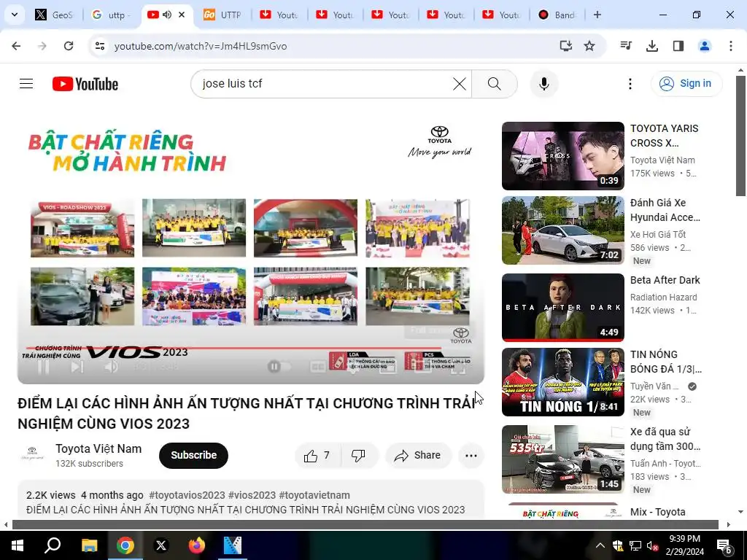747x560 pixels.
Task: Open the YouTube guide hamburger menu
Action: (26, 84)
